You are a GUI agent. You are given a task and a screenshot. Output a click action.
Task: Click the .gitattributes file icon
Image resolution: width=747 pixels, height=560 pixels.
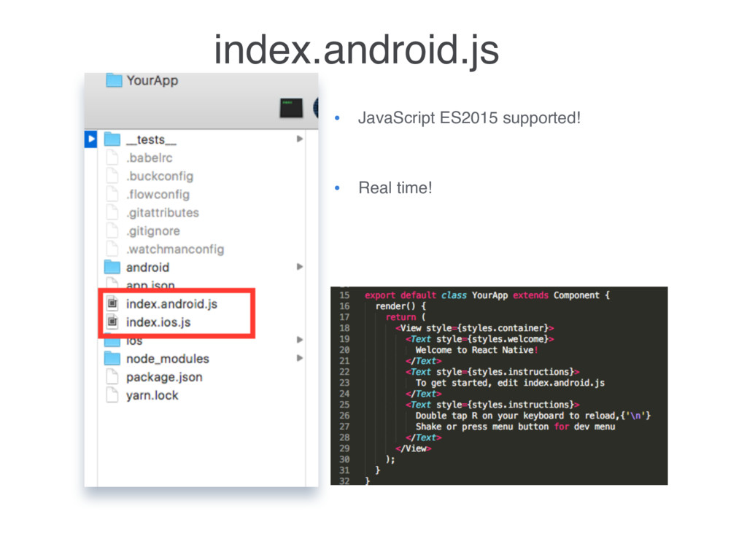point(112,212)
